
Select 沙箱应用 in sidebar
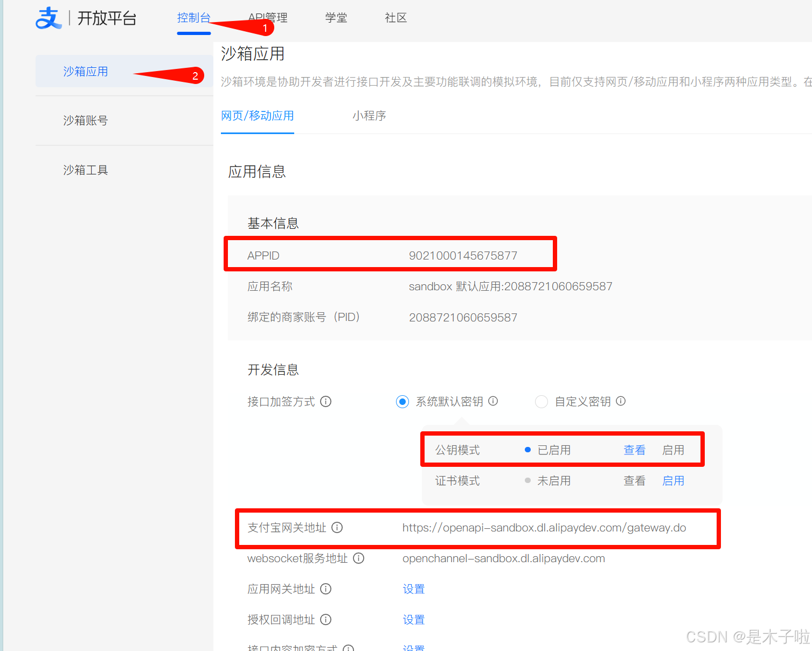pos(124,71)
